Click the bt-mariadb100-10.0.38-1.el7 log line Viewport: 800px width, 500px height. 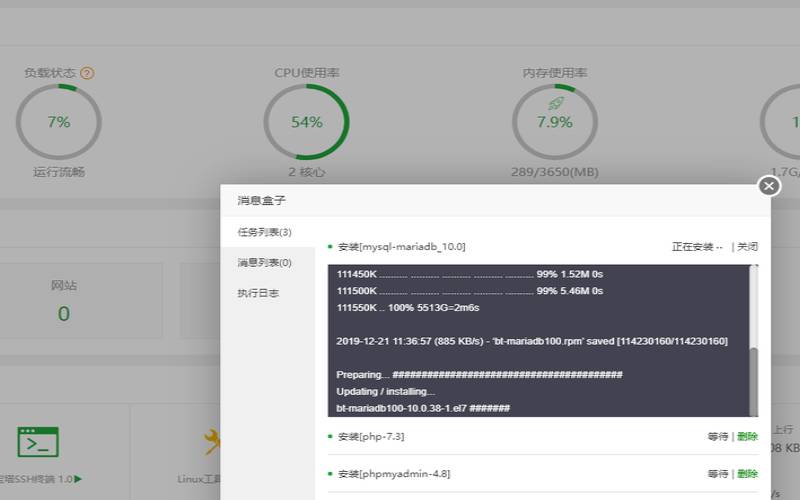pyautogui.click(x=423, y=409)
